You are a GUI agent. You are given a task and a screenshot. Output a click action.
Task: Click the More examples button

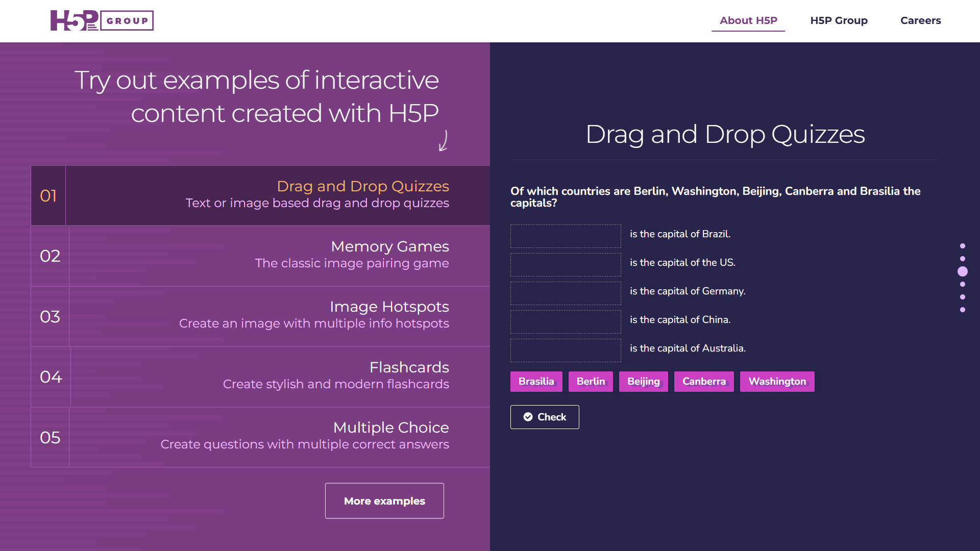click(x=384, y=500)
